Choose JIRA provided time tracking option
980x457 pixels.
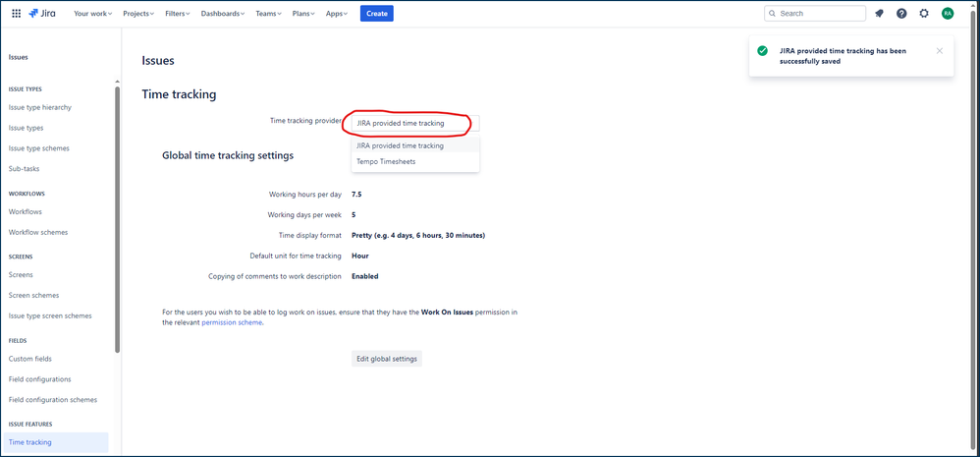(x=415, y=145)
